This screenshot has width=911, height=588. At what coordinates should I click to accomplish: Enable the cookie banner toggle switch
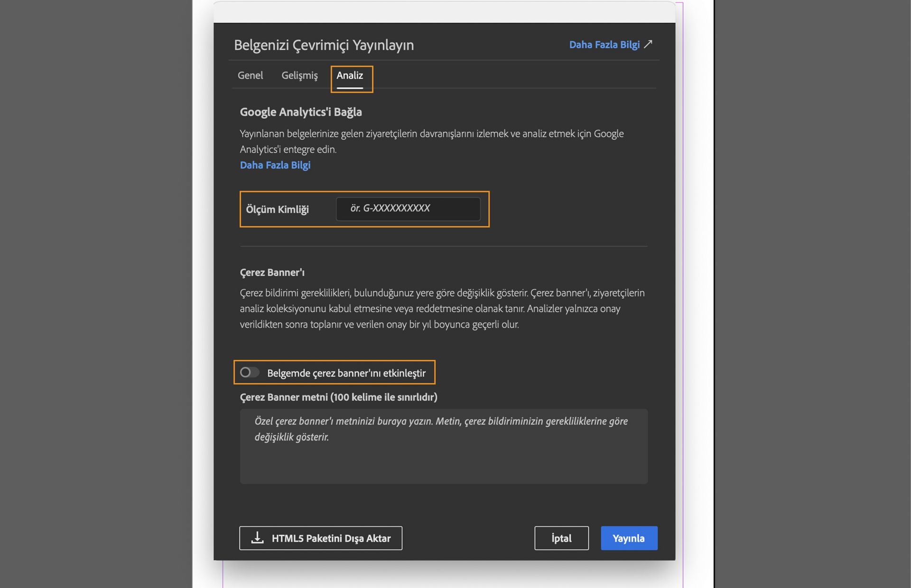[249, 372]
